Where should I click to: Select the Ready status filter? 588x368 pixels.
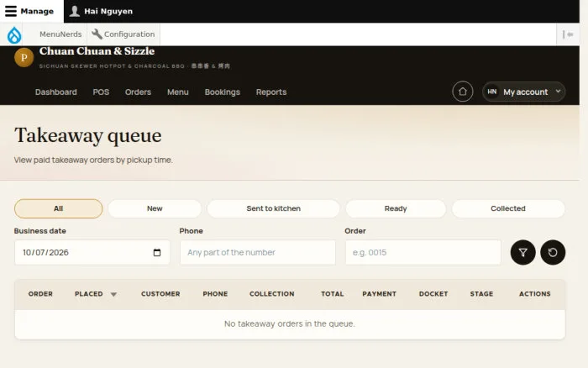(x=396, y=208)
